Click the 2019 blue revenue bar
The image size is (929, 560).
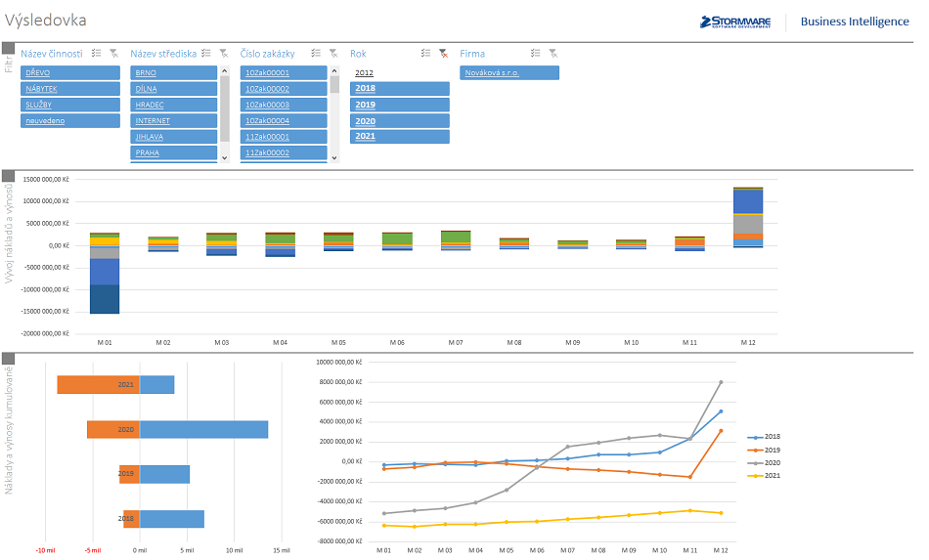click(164, 474)
